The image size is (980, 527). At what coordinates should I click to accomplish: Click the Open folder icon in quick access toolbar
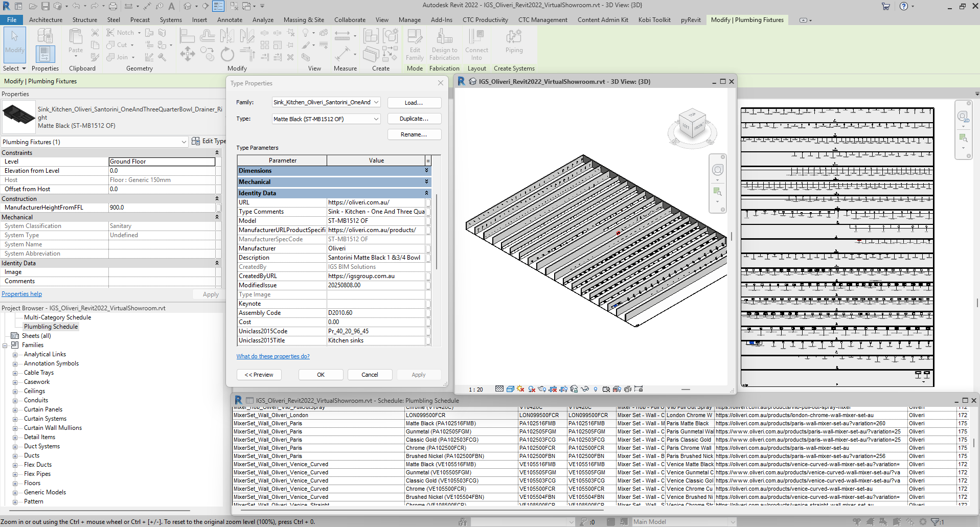click(32, 6)
